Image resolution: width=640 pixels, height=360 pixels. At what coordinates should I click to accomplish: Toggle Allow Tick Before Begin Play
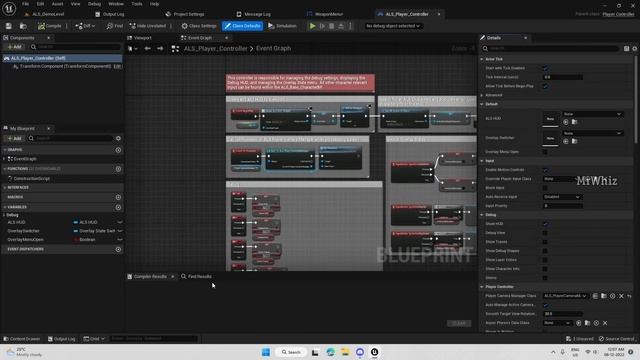point(545,86)
